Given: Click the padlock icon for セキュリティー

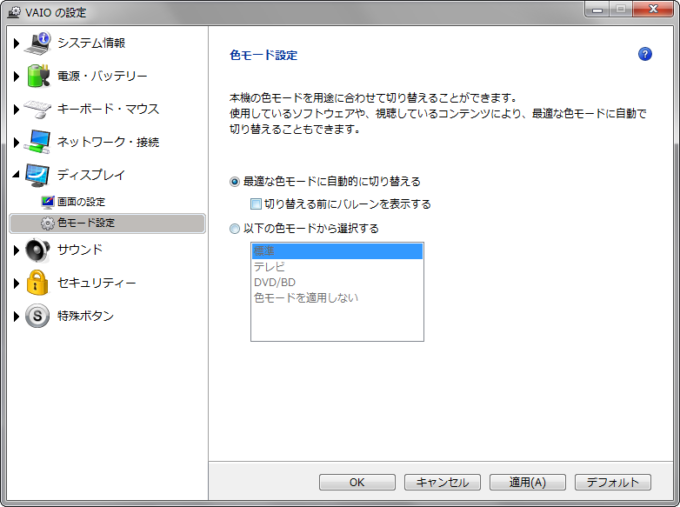Looking at the screenshot, I should point(38,283).
